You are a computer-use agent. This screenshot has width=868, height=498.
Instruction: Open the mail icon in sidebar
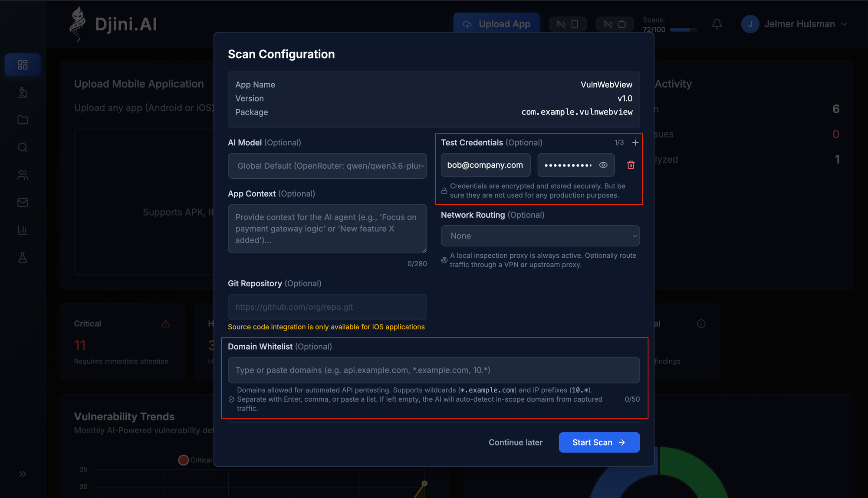[23, 202]
